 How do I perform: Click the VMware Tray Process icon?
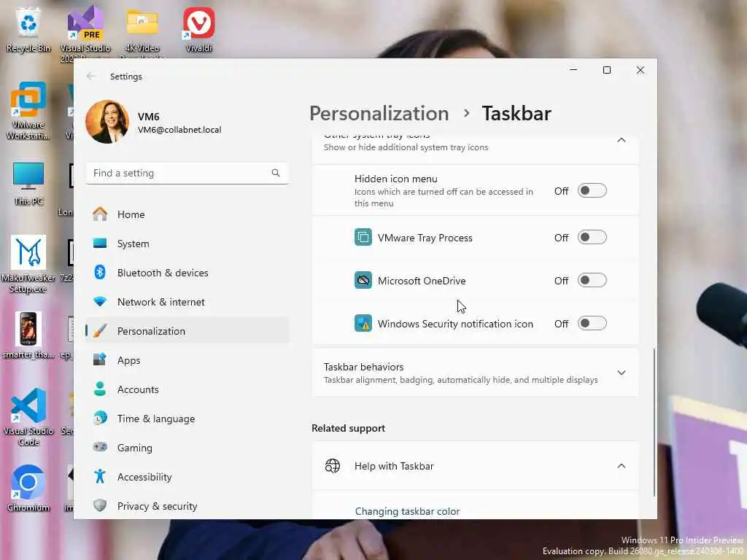[x=363, y=237]
